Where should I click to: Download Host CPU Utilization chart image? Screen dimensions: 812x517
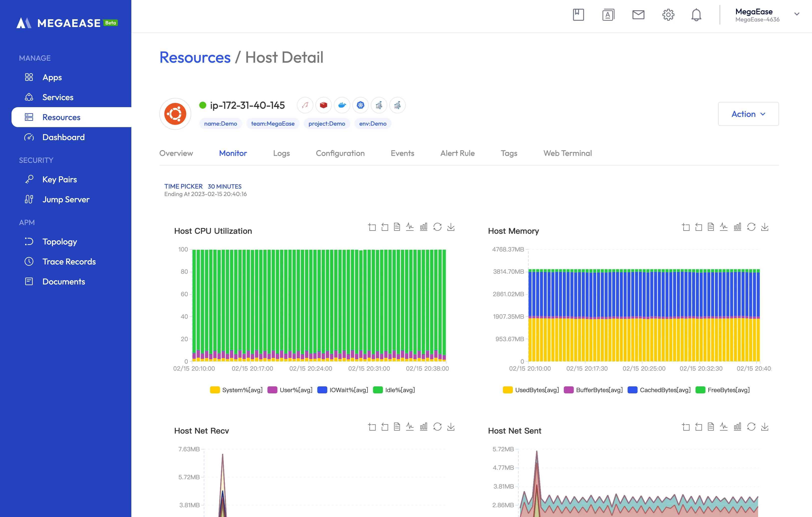[x=451, y=227]
